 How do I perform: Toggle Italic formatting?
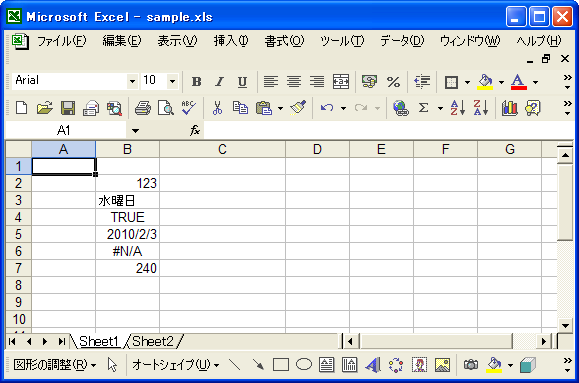(x=220, y=82)
